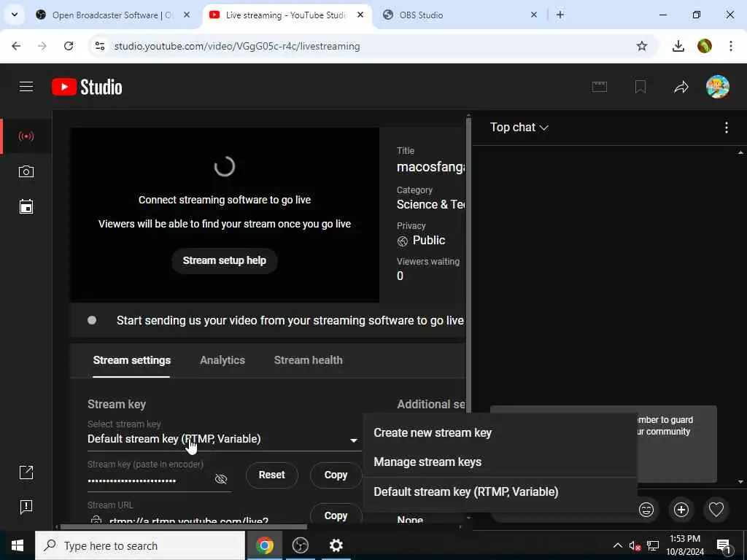This screenshot has width=747, height=560.
Task: Open Chrome profile avatar
Action: (x=704, y=46)
